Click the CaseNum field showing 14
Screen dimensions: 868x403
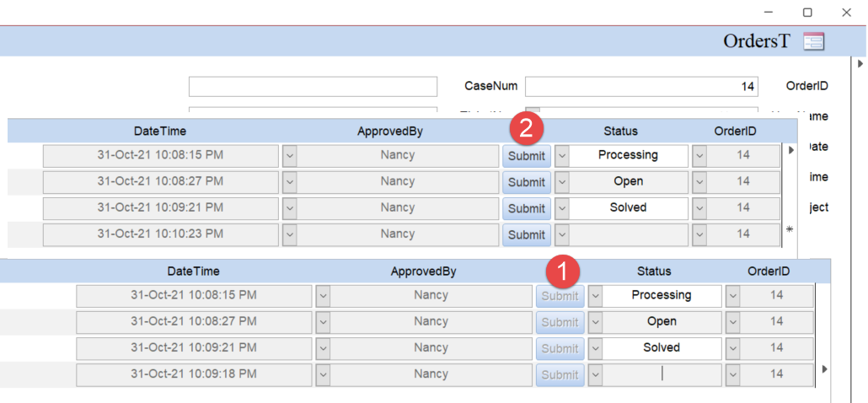click(x=640, y=87)
